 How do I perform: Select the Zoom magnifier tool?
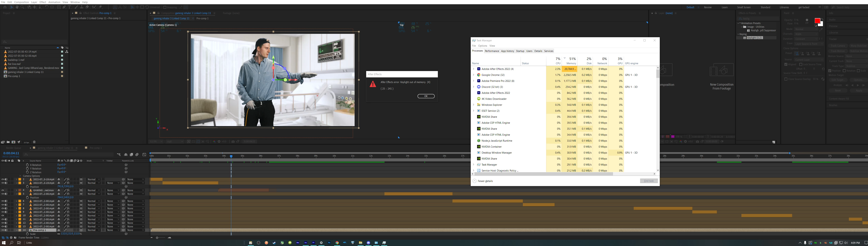pyautogui.click(x=22, y=7)
